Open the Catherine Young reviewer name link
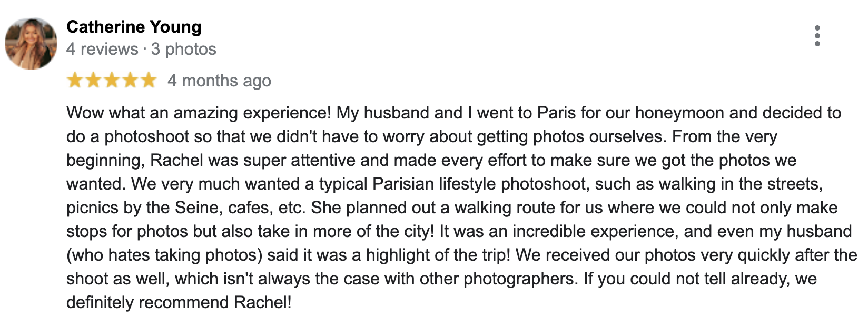This screenshot has width=868, height=316. (134, 27)
